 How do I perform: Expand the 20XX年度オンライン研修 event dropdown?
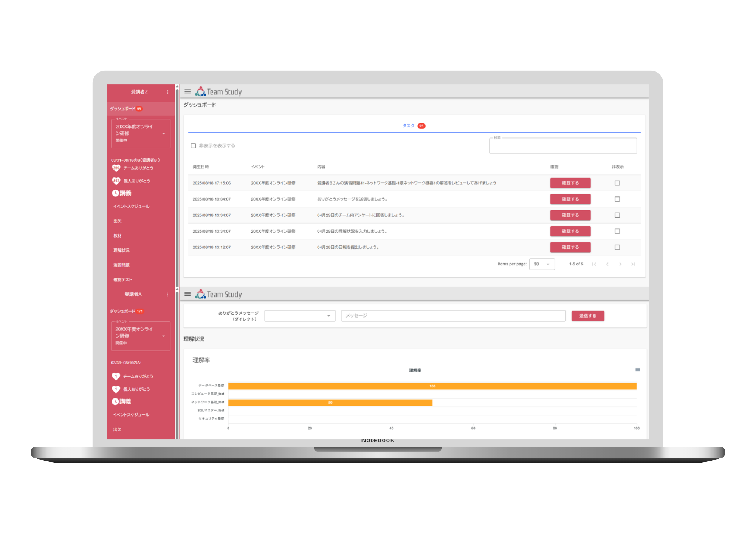[163, 133]
